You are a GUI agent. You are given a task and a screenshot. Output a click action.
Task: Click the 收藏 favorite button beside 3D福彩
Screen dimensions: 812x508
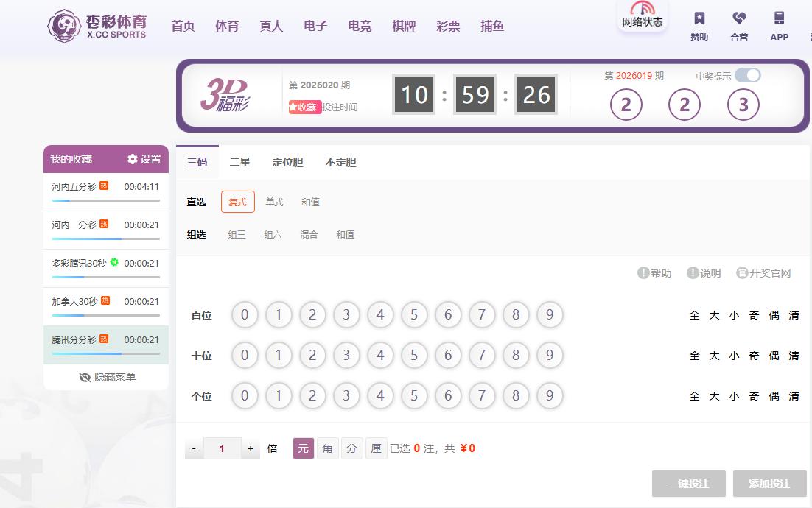point(304,107)
